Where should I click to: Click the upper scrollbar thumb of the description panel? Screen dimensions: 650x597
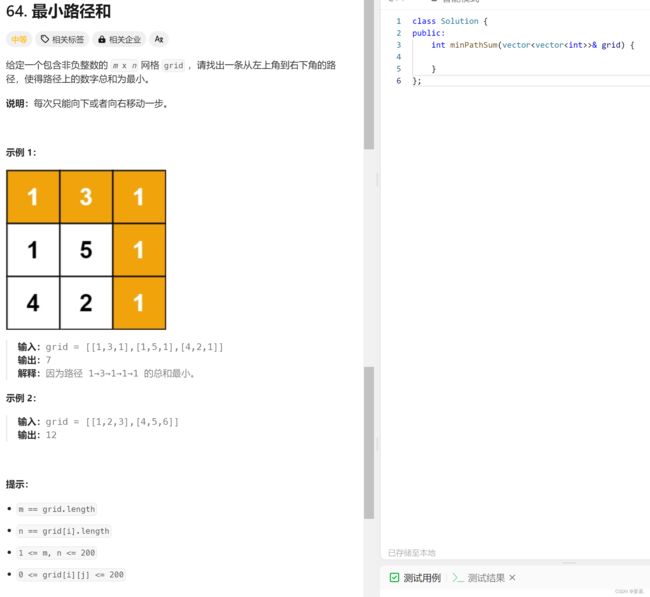pos(369,75)
